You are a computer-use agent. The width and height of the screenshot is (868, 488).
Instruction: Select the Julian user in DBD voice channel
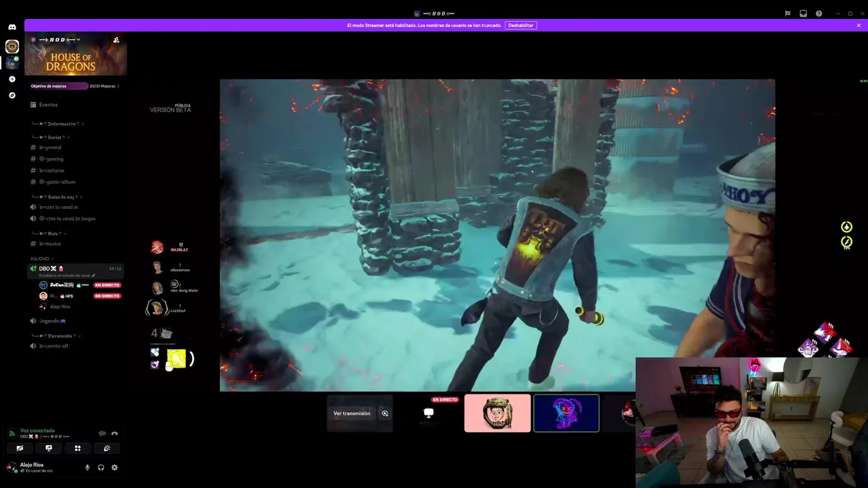pos(64,285)
